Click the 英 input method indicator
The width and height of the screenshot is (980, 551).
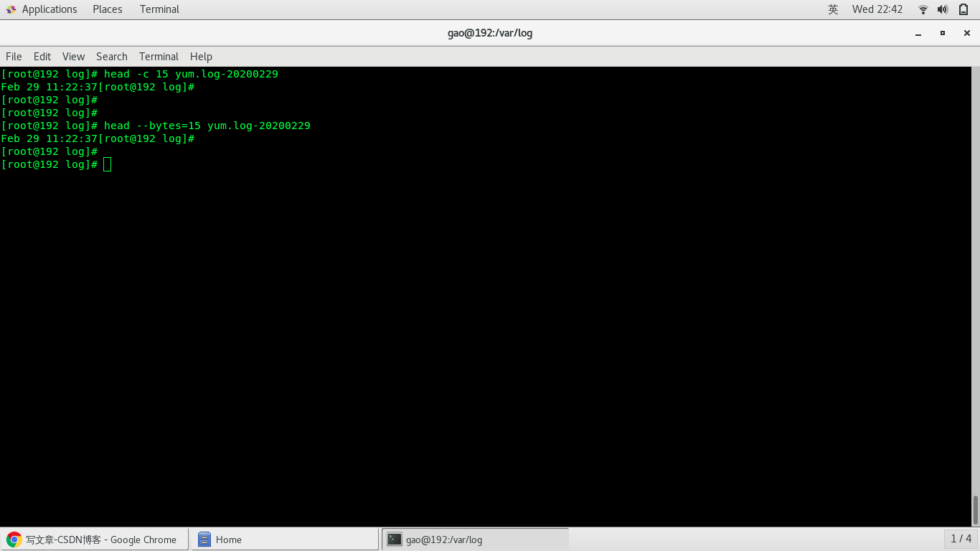coord(834,9)
